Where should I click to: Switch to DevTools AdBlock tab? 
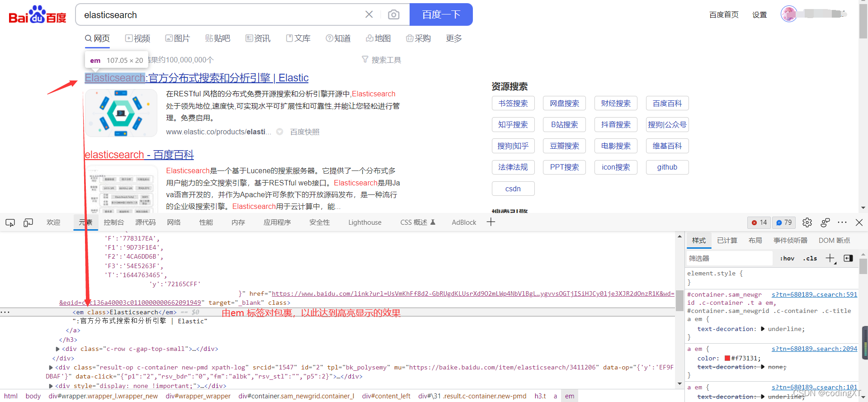[464, 222]
